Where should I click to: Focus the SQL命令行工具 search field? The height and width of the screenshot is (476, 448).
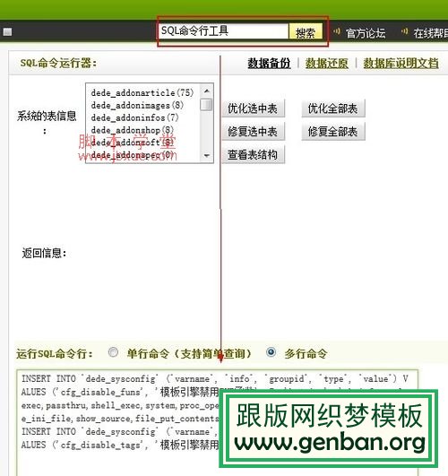pos(223,31)
